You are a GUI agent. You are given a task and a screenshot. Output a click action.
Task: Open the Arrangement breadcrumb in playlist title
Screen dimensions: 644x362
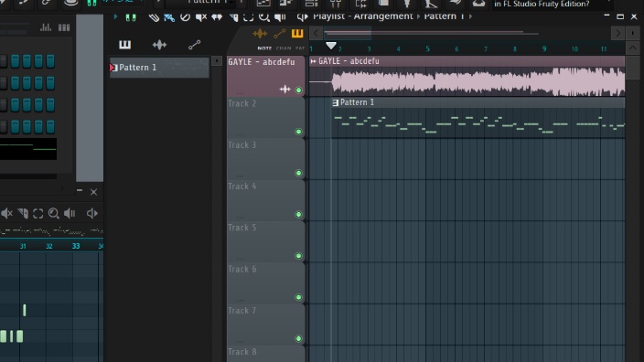click(382, 16)
